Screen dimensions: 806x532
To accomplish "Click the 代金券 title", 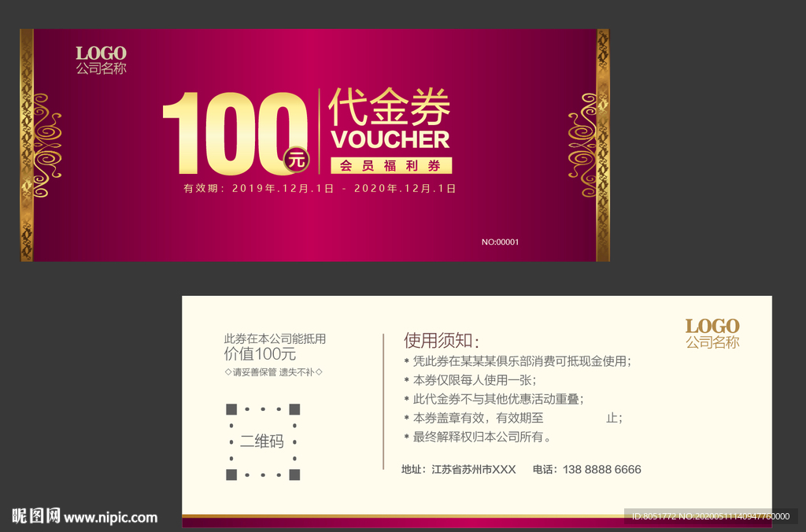I will 390,106.
